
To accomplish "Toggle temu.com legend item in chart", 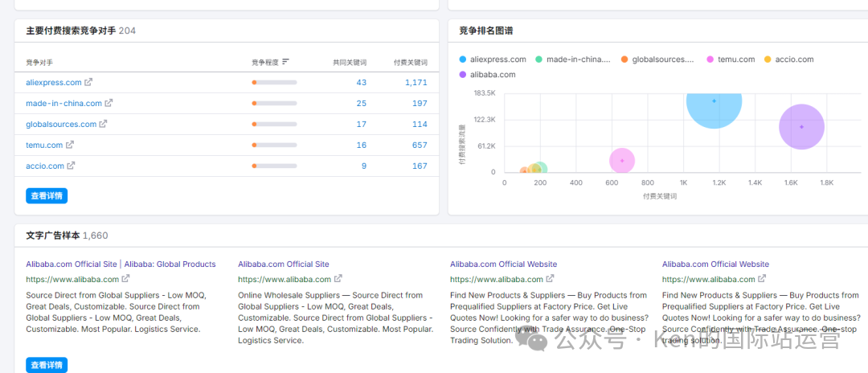I will point(731,59).
